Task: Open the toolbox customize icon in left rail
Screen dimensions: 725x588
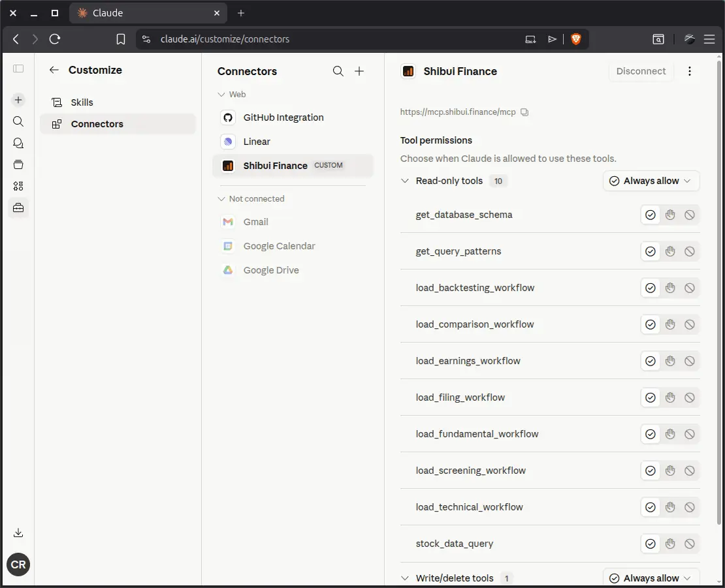Action: (18, 208)
